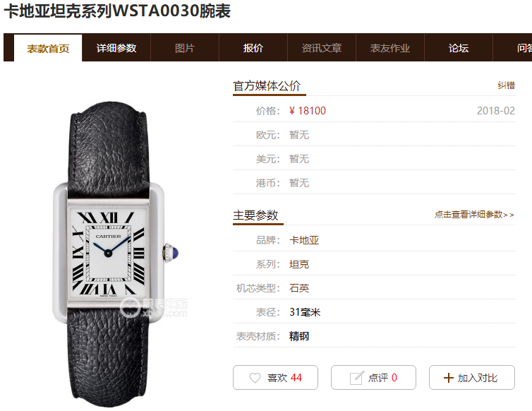Click the 纠错 correction link
This screenshot has height=411, width=532.
click(506, 85)
